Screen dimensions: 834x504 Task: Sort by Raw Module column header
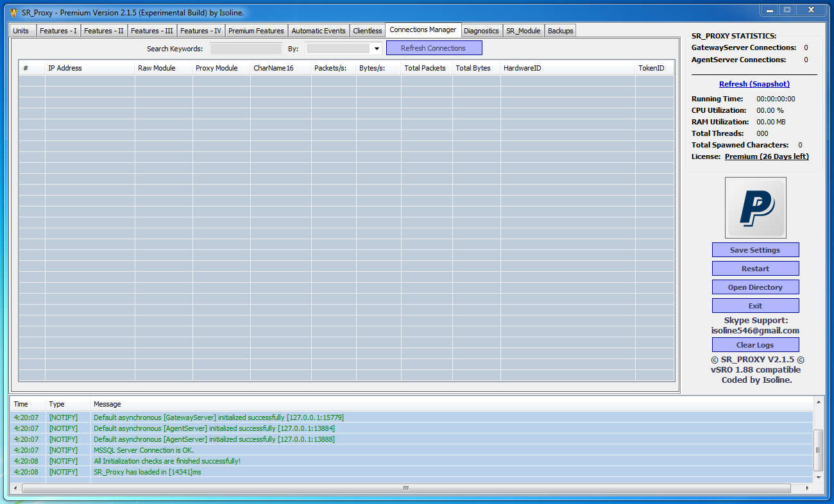coord(164,68)
